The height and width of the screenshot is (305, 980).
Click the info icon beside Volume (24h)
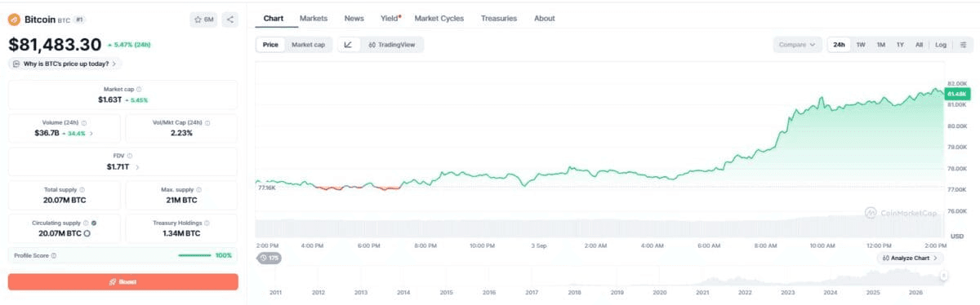(x=84, y=122)
